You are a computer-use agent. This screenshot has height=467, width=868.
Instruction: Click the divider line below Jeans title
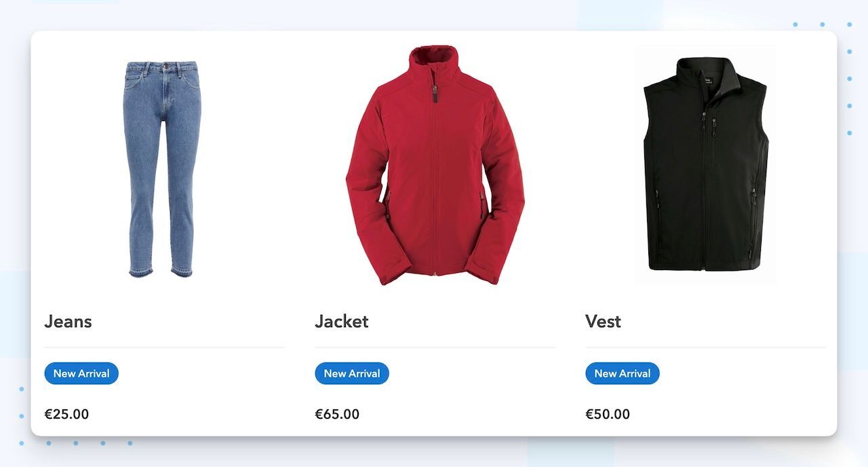(164, 348)
